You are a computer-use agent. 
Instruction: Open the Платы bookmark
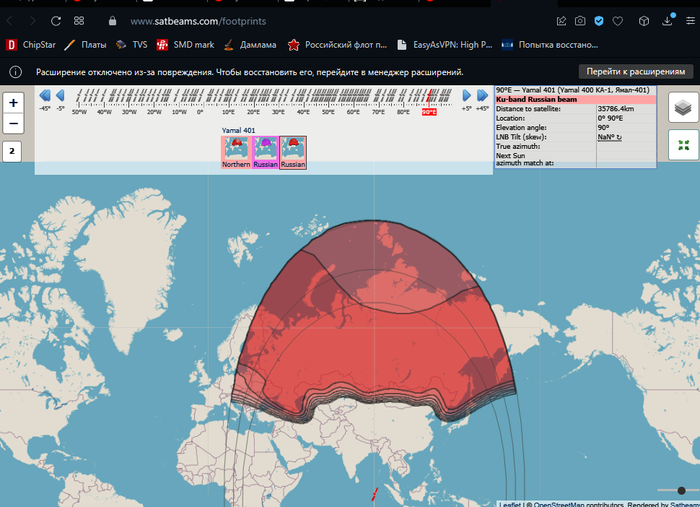(x=85, y=45)
